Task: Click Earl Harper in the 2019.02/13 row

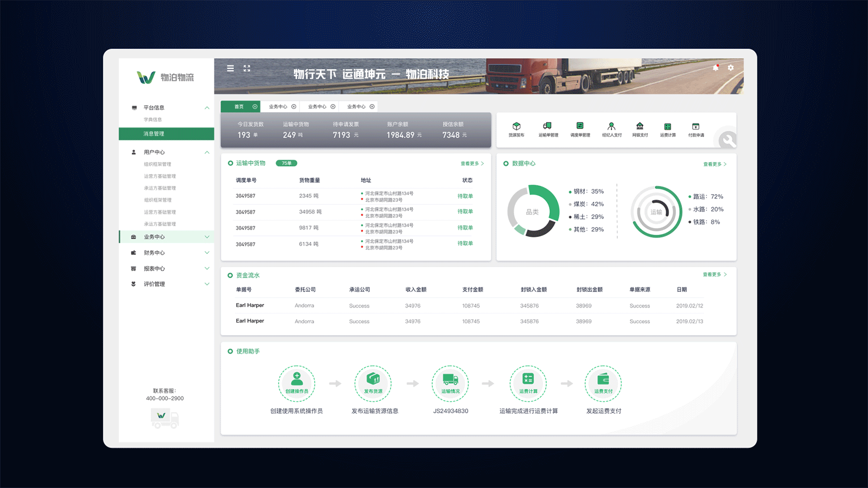Action: coord(250,321)
